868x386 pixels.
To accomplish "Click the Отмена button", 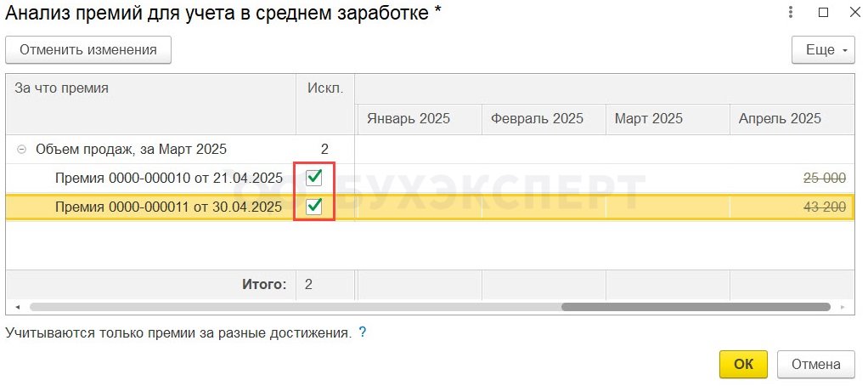I will pos(816,365).
